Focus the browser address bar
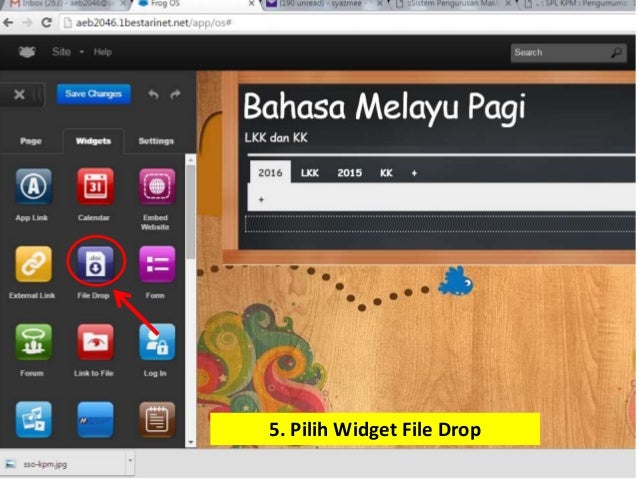 click(346, 23)
